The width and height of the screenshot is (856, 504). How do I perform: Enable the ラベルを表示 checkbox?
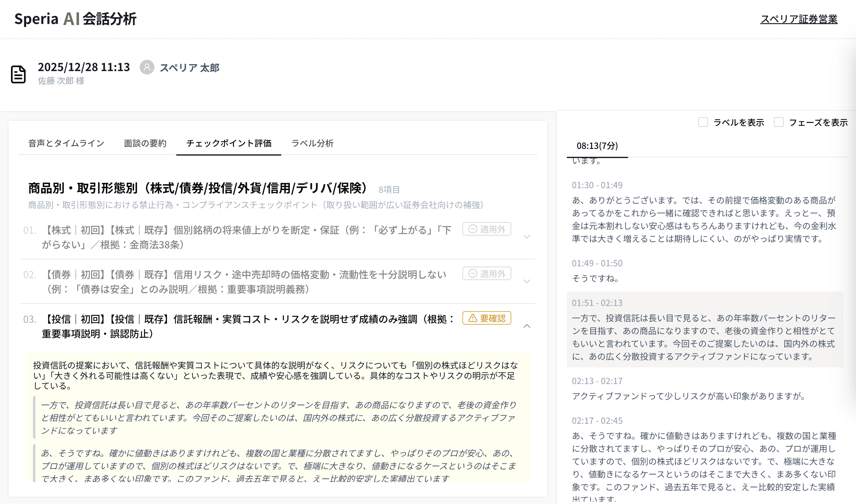pos(703,122)
